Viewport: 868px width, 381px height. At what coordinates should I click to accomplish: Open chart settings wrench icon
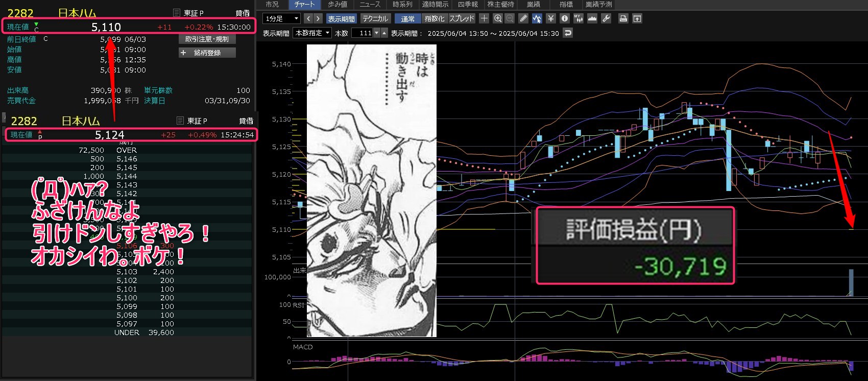point(606,18)
